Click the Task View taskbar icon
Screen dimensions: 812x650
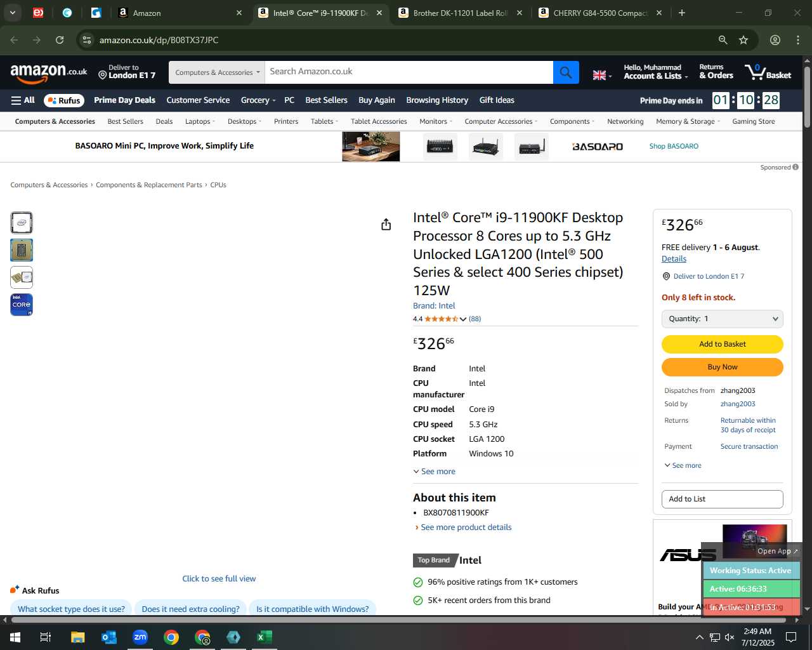click(x=46, y=637)
